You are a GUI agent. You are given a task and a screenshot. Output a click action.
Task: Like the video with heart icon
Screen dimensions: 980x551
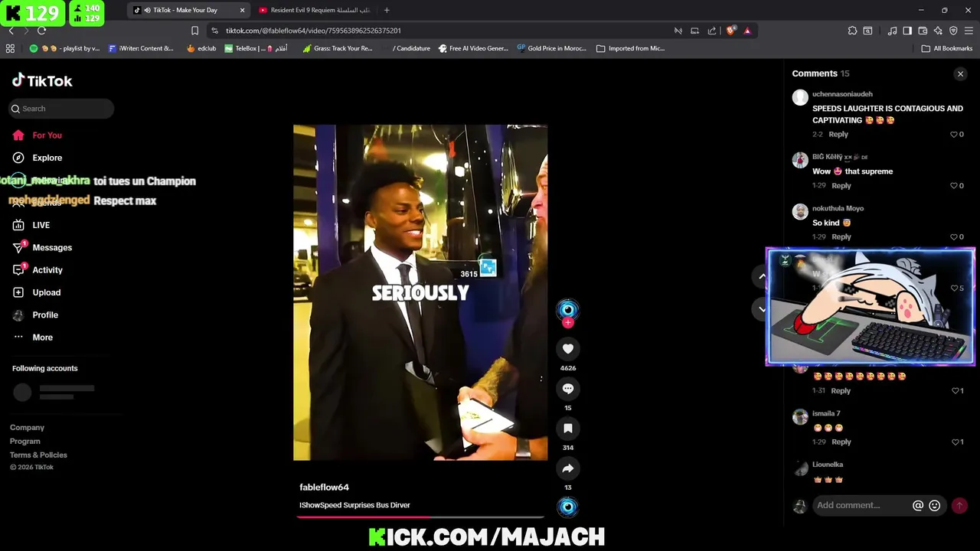point(568,349)
